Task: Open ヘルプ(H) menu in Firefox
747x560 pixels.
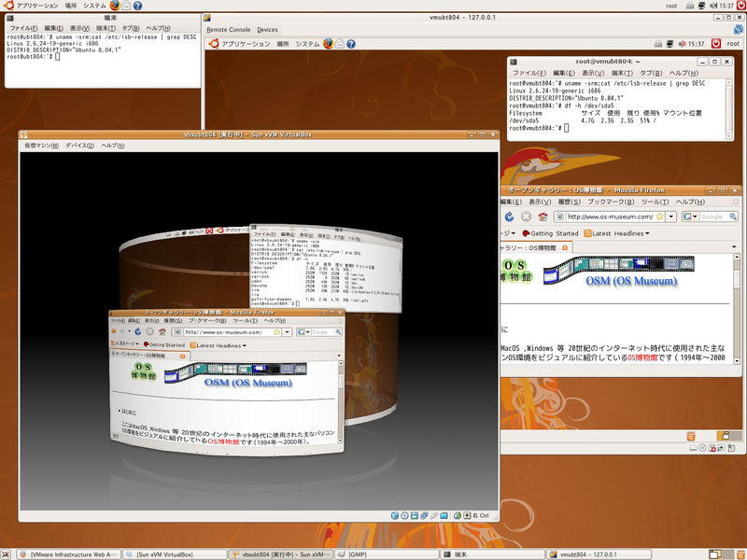Action: tap(690, 202)
